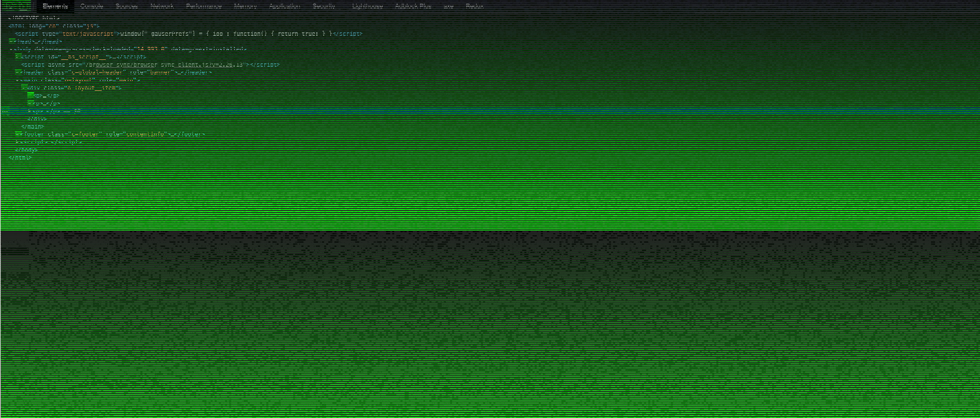The image size is (980, 418).
Task: Collapse the main o-layout node
Action: pyautogui.click(x=17, y=80)
